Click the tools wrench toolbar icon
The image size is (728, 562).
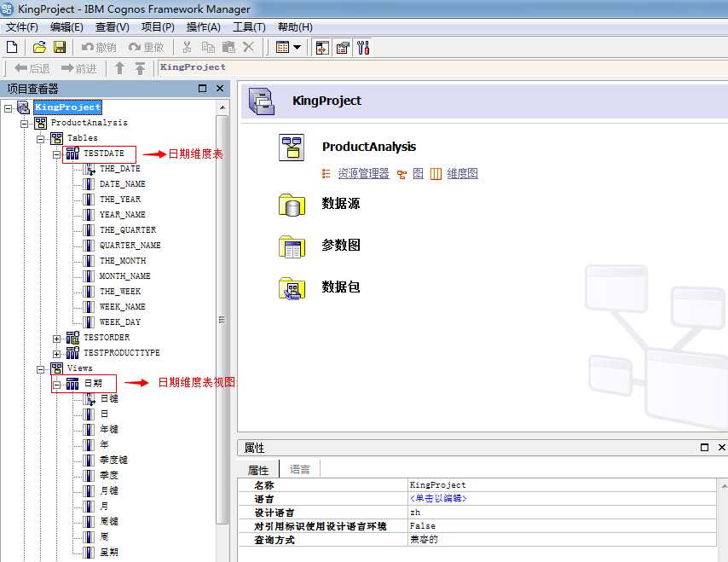click(363, 48)
